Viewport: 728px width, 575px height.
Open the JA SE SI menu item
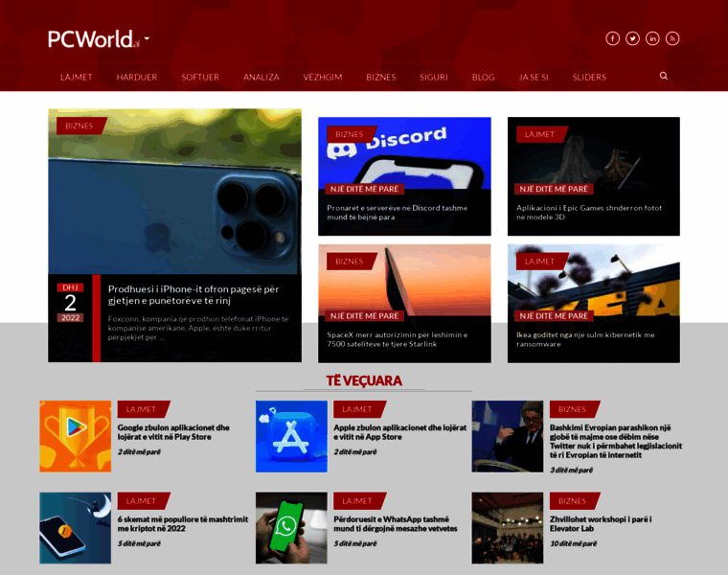(534, 77)
